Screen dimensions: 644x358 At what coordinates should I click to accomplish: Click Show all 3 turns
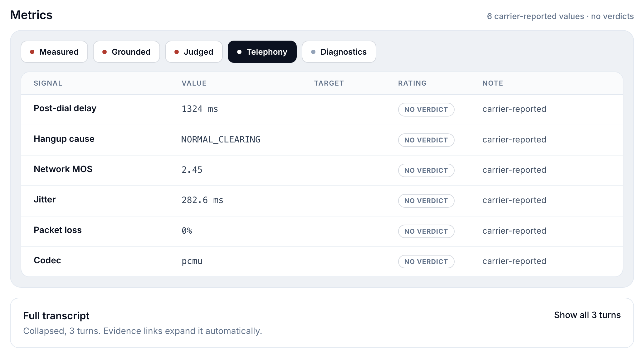587,315
